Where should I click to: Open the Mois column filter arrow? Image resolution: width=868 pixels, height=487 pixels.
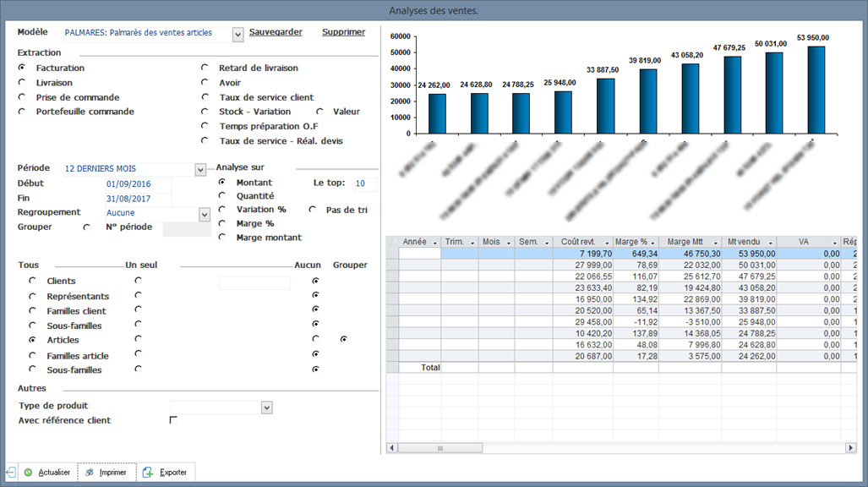[x=509, y=243]
